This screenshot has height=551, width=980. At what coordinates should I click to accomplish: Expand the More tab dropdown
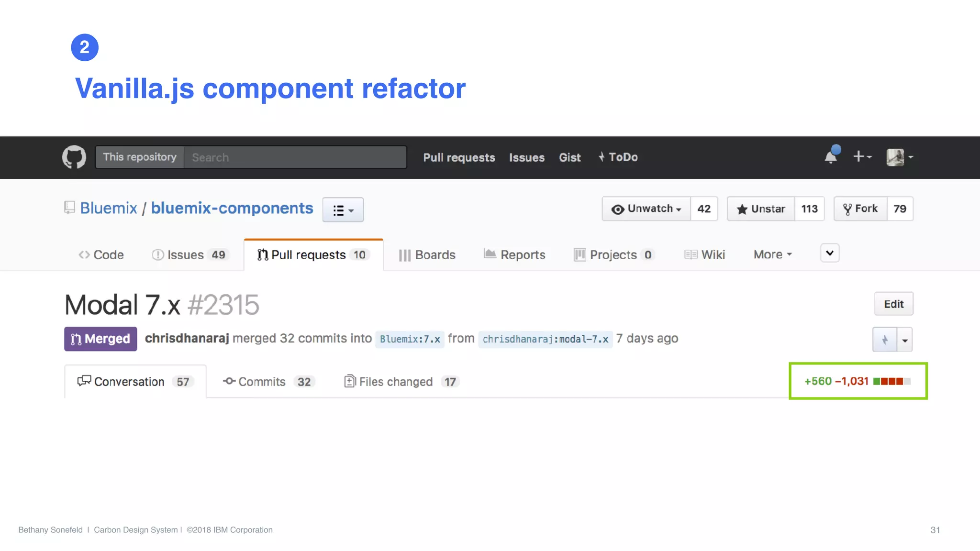tap(773, 255)
